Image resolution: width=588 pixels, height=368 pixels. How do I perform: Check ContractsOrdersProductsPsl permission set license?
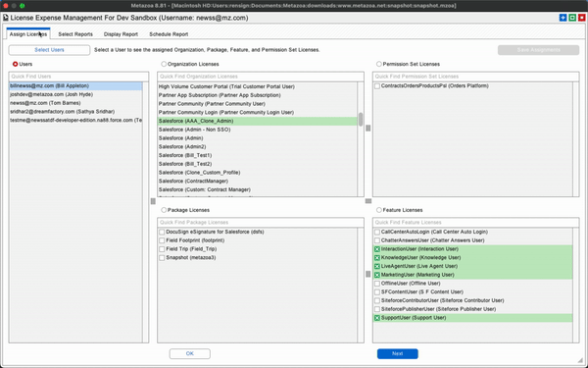[x=377, y=86]
